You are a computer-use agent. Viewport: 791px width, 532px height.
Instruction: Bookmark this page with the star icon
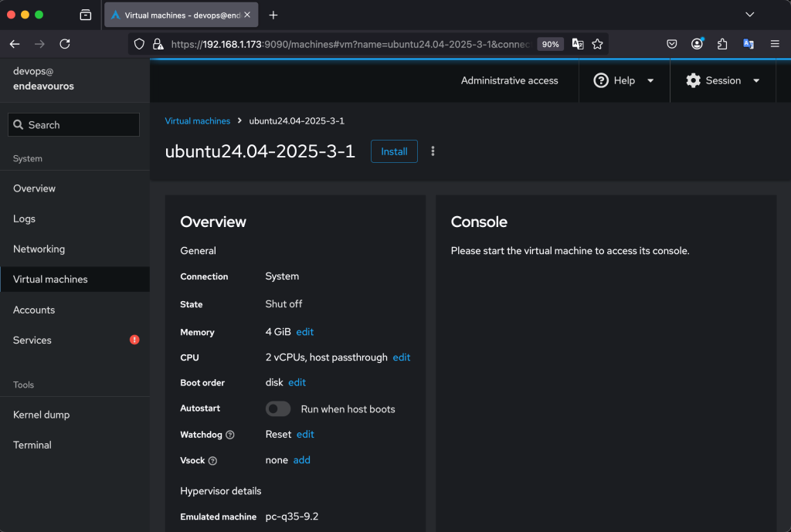click(597, 44)
